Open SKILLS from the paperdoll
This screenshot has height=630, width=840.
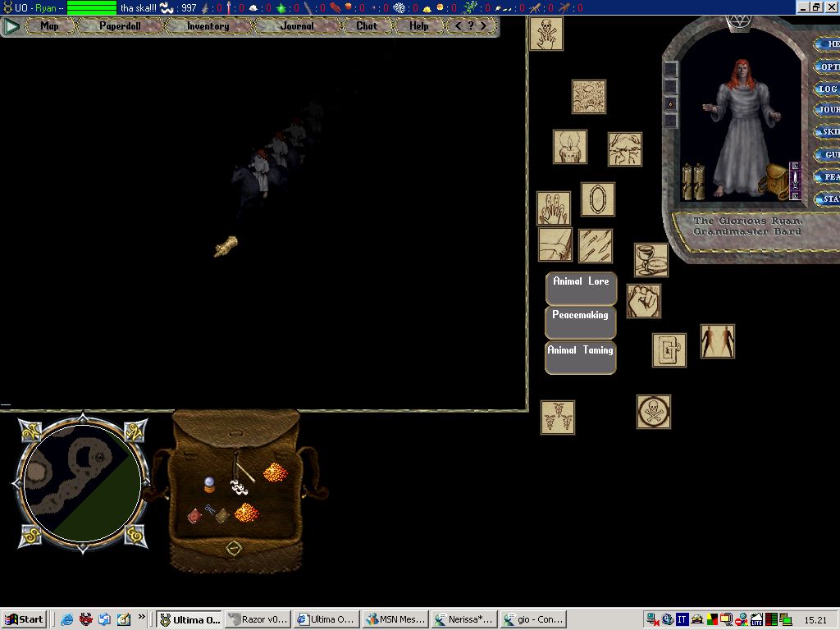click(828, 132)
